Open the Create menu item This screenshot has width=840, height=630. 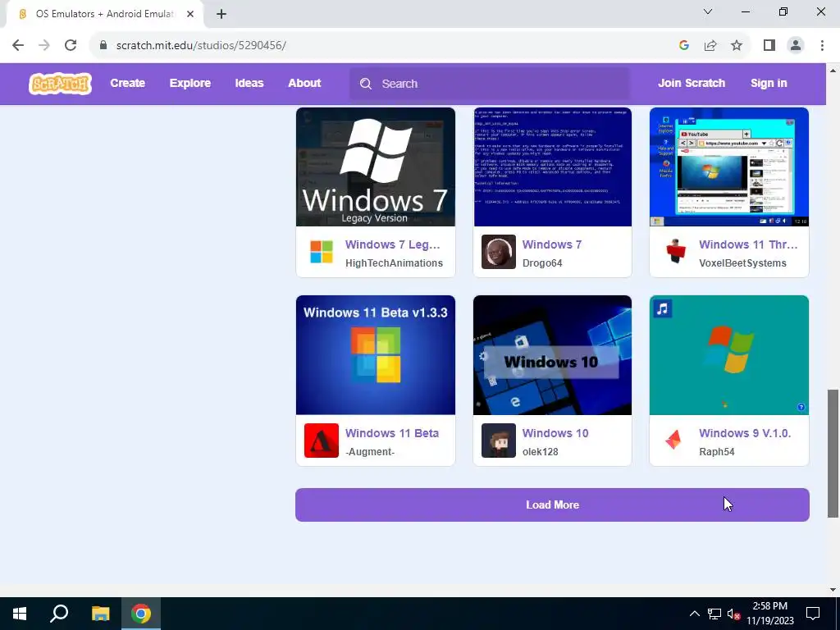pyautogui.click(x=127, y=83)
